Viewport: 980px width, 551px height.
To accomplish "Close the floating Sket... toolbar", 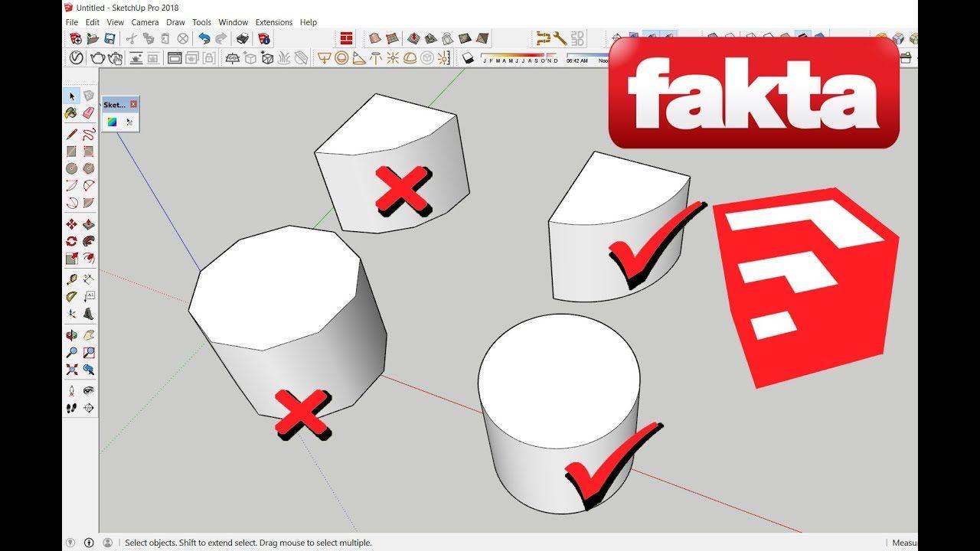I will [x=133, y=104].
